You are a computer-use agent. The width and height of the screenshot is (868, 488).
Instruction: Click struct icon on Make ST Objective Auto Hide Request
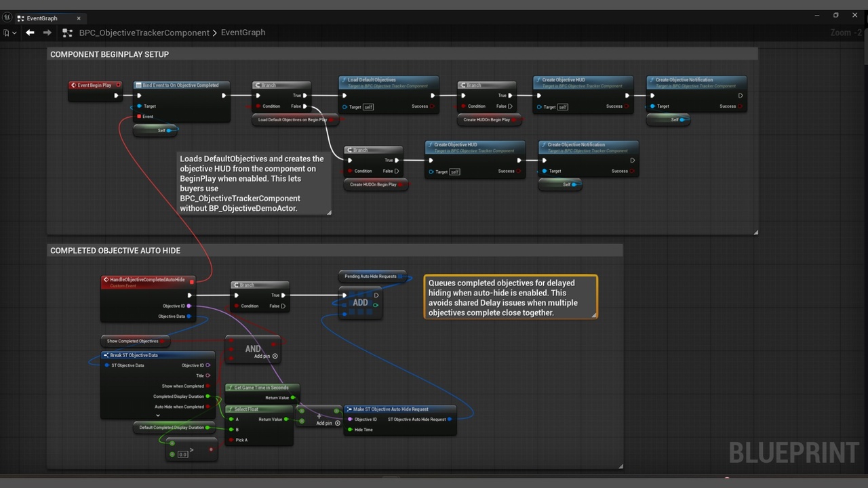point(349,409)
